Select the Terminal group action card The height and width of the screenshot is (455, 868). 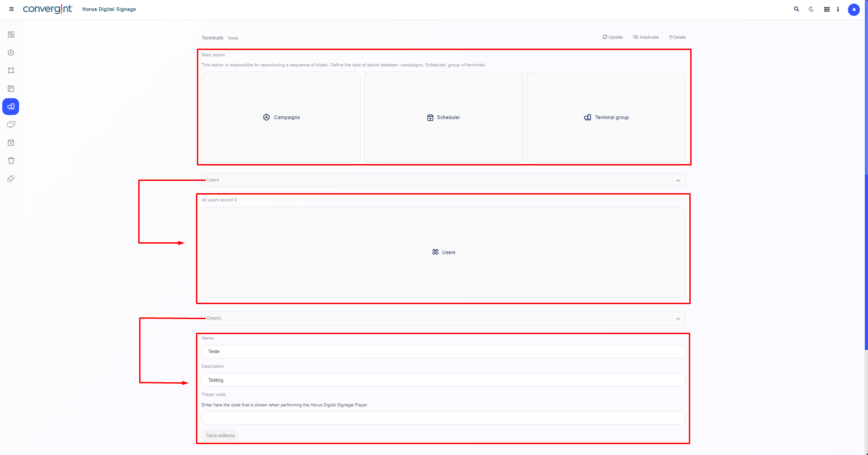pos(606,117)
